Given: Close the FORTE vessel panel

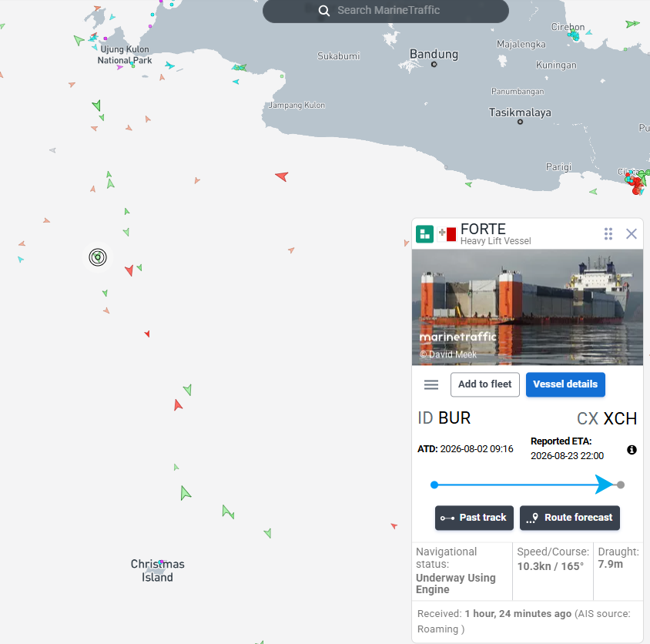Looking at the screenshot, I should 631,234.
